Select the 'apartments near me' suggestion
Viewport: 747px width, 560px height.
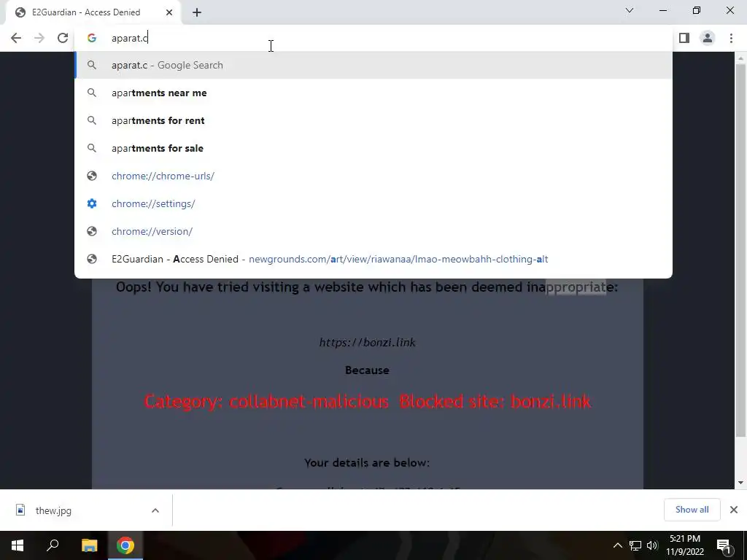373,93
